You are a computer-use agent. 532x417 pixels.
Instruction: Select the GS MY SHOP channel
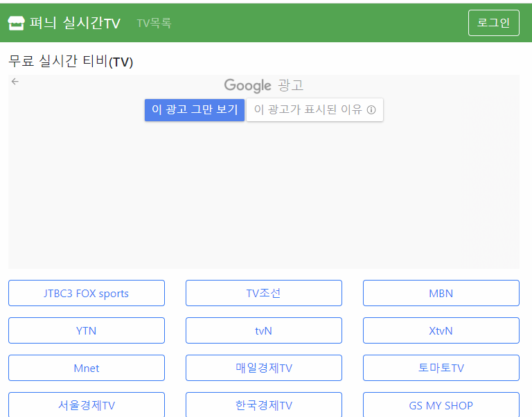pos(441,405)
